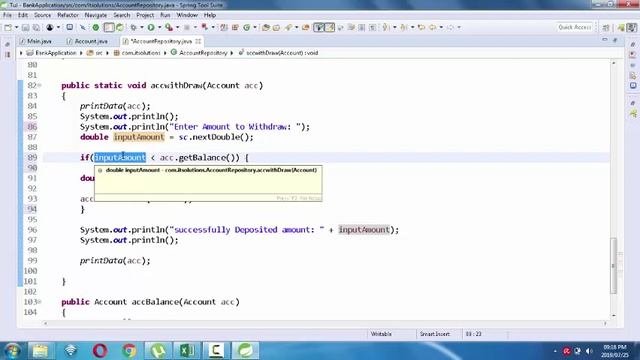Click Start button on the Windows taskbar
640x360 pixels.
pyautogui.click(x=12, y=351)
